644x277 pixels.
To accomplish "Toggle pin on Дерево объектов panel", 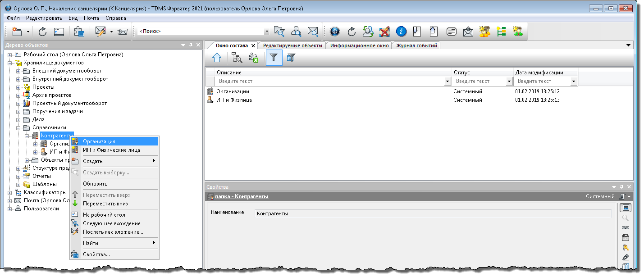I will [191, 45].
